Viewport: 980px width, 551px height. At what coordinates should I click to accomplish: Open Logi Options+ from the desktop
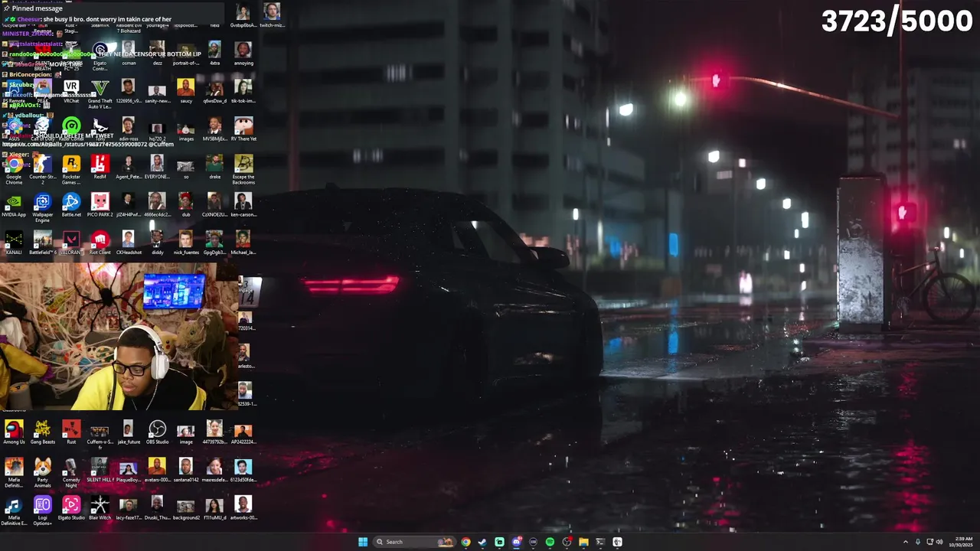tap(43, 510)
